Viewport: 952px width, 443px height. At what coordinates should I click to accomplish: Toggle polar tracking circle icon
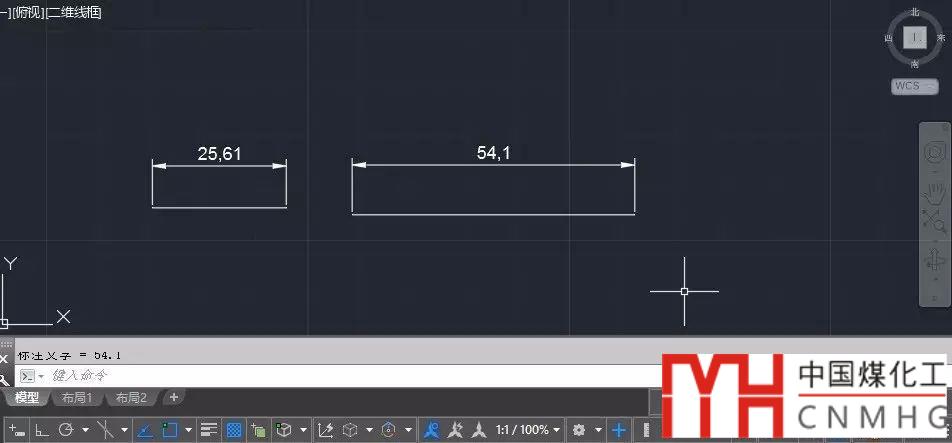tap(66, 430)
